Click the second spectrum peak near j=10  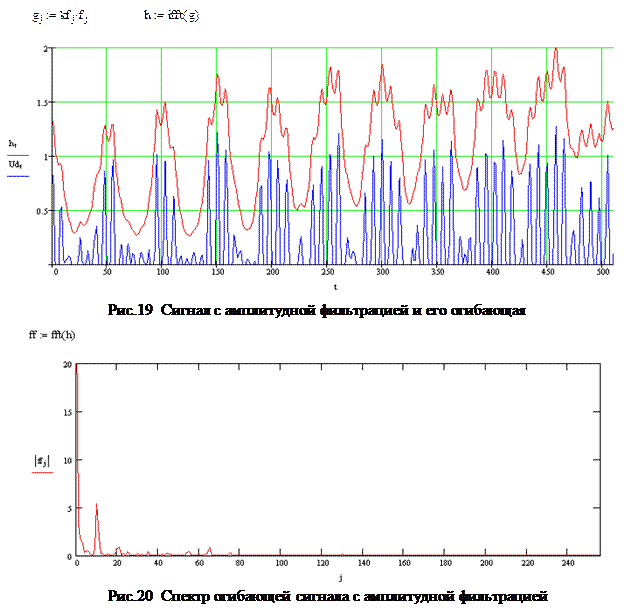click(97, 505)
